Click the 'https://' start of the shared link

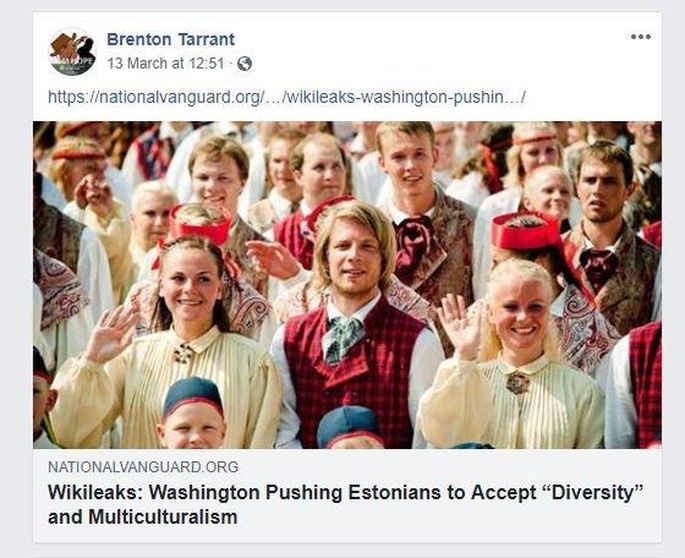74,97
